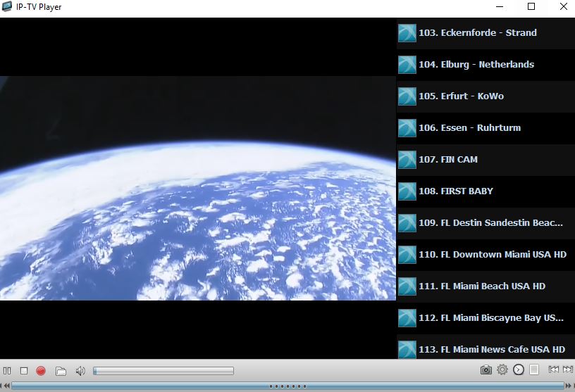Start recording with the red button

coord(41,371)
